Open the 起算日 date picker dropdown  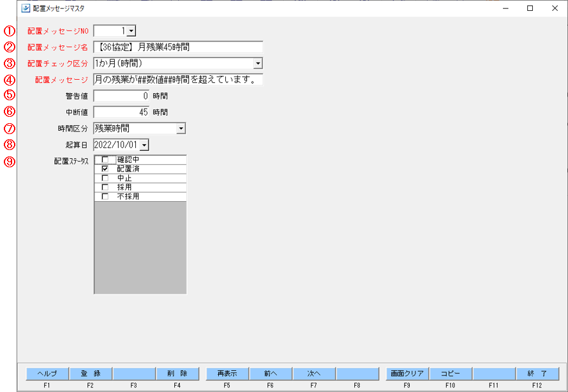(x=144, y=146)
